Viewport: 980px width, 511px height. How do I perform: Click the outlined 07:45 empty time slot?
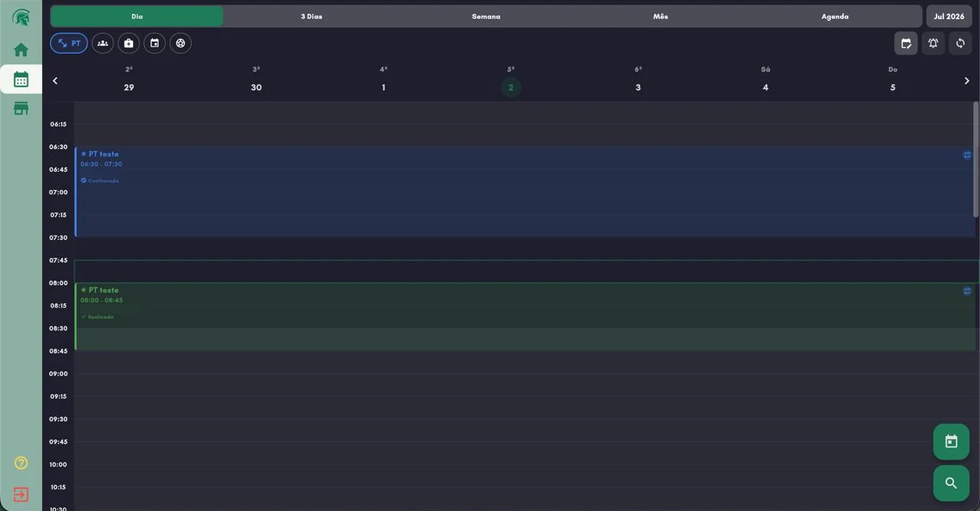click(x=526, y=272)
